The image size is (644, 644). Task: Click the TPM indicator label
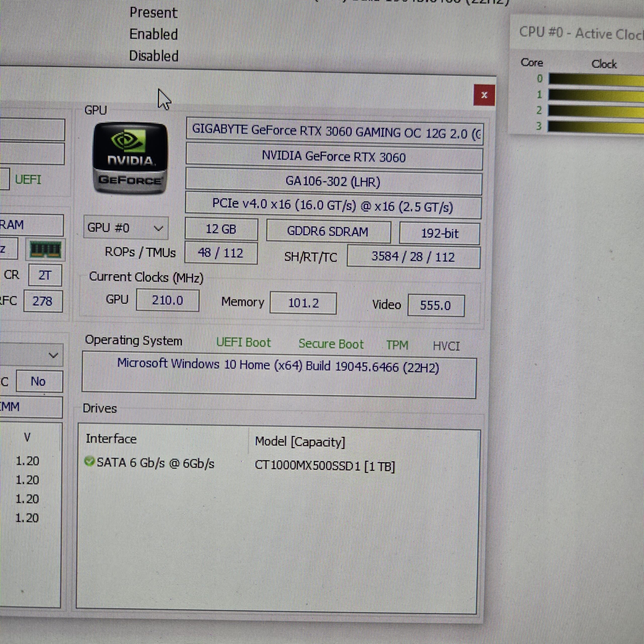click(x=397, y=345)
